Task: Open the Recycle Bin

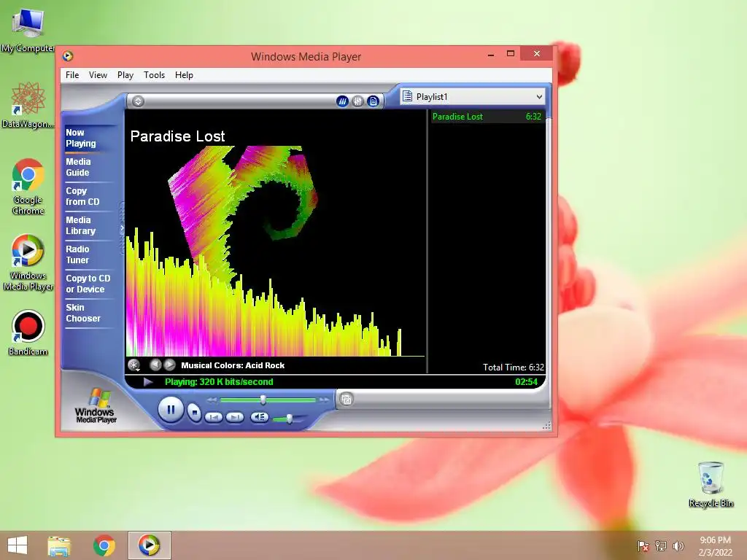Action: pyautogui.click(x=711, y=484)
